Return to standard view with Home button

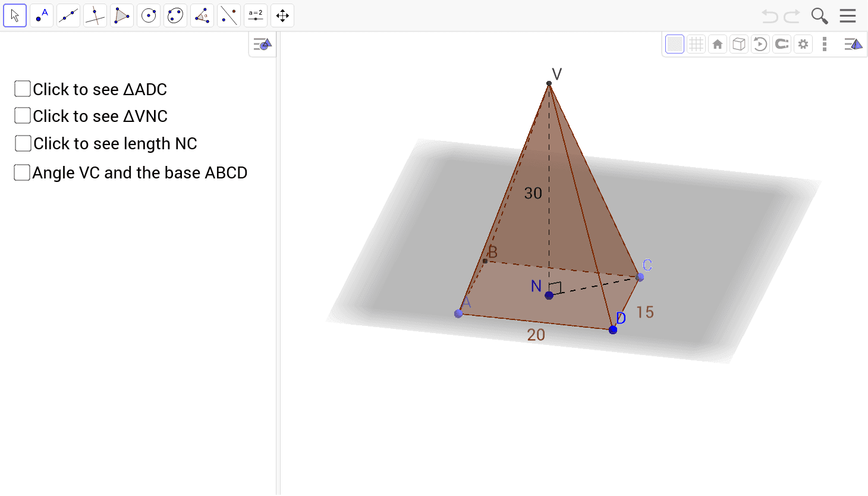(717, 43)
